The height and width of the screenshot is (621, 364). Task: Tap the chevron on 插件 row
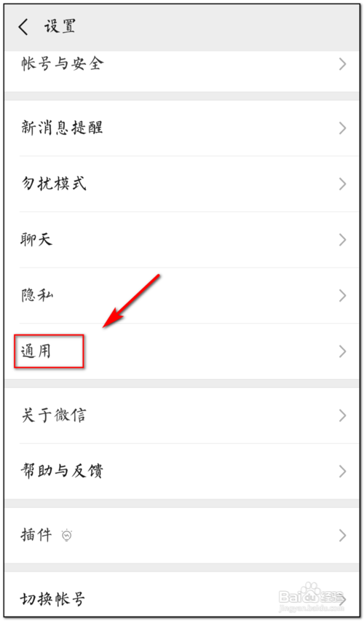pyautogui.click(x=343, y=535)
